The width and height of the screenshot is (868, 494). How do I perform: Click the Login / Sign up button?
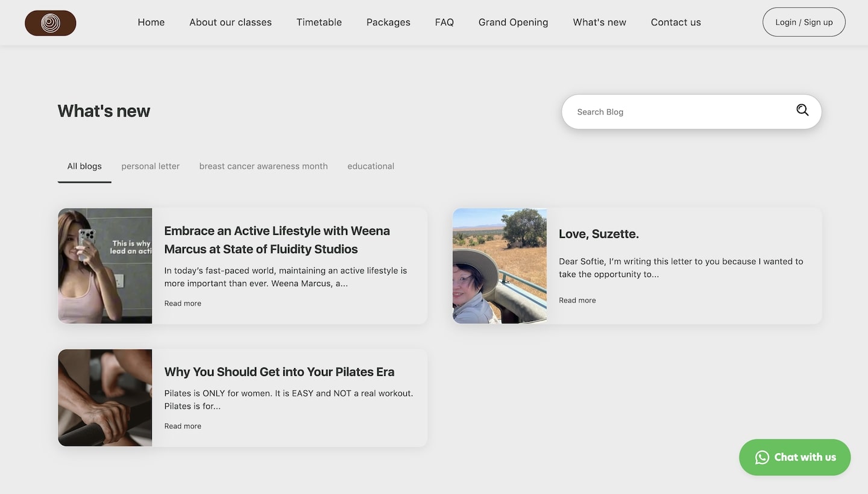[x=804, y=22]
